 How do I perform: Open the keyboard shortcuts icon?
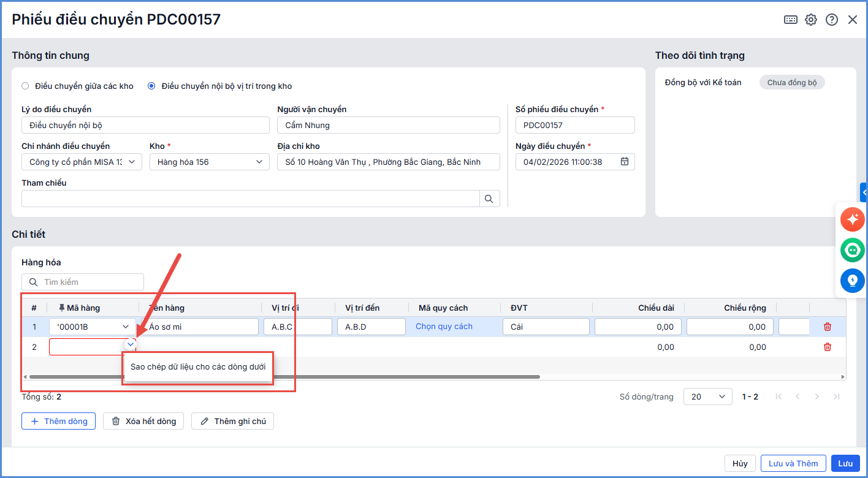(791, 20)
